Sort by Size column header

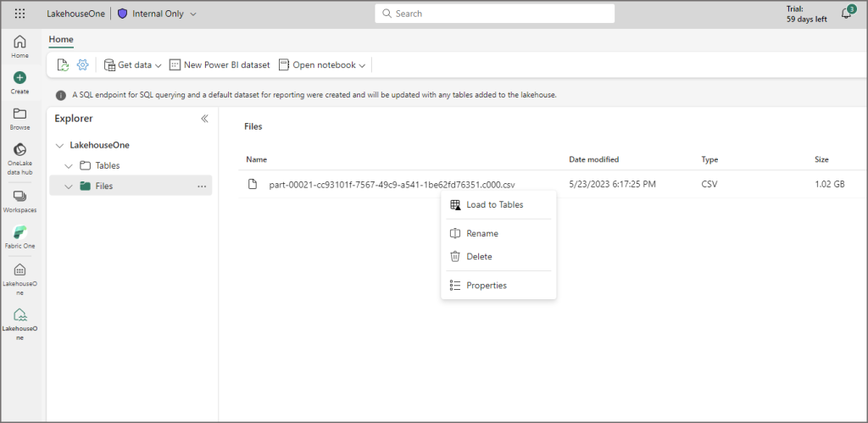[821, 159]
